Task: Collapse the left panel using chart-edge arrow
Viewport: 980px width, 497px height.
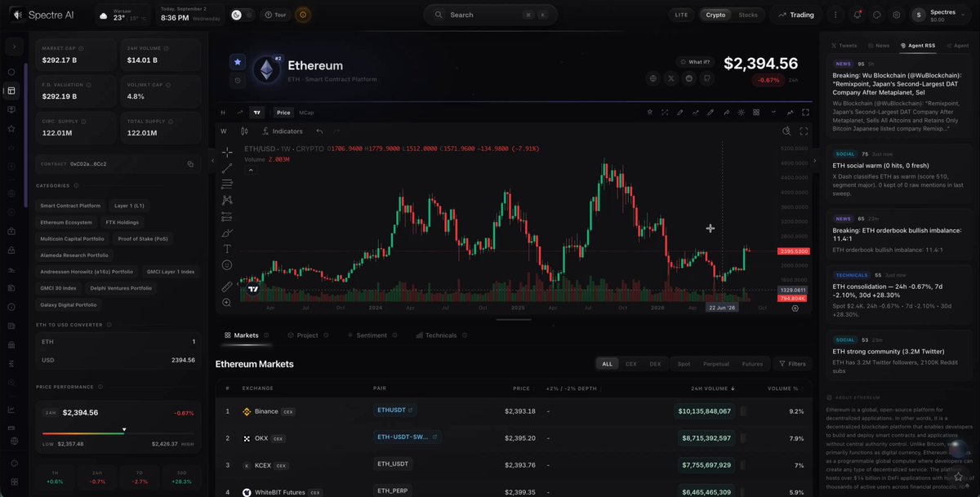Action: [213, 161]
